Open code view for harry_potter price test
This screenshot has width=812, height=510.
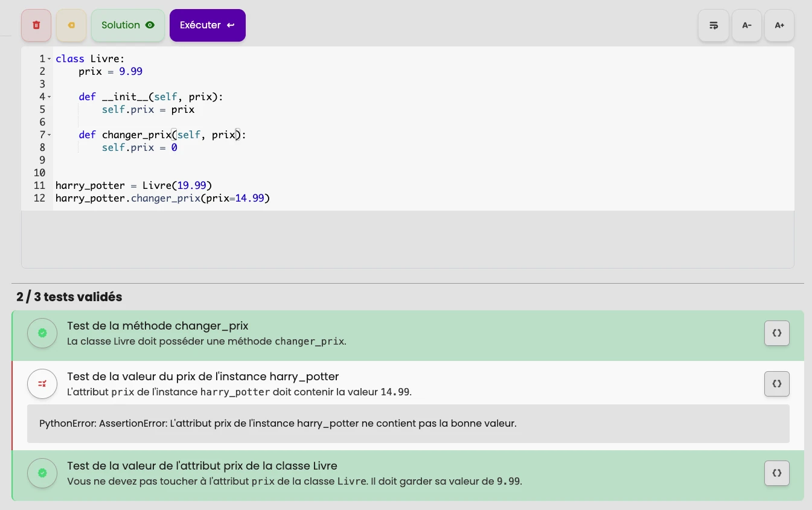click(777, 383)
